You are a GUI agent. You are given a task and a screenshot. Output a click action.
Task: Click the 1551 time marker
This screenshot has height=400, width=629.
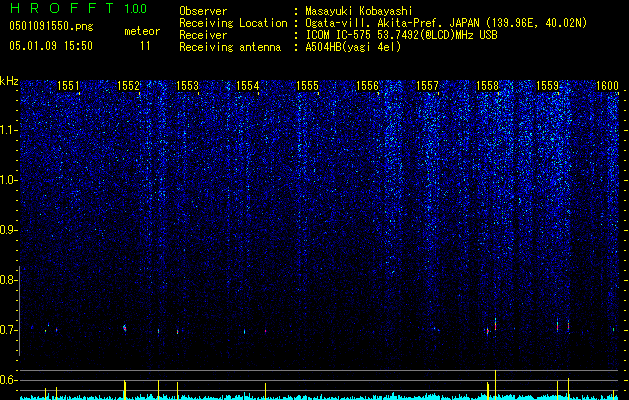pos(68,85)
